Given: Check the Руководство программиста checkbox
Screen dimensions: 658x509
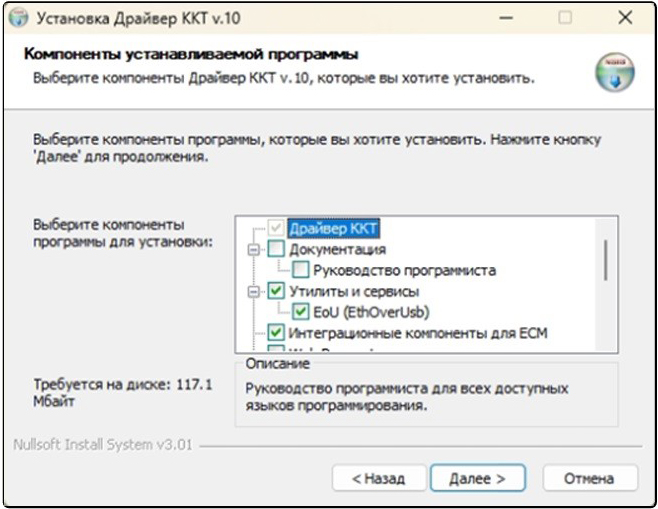Looking at the screenshot, I should click(x=300, y=270).
